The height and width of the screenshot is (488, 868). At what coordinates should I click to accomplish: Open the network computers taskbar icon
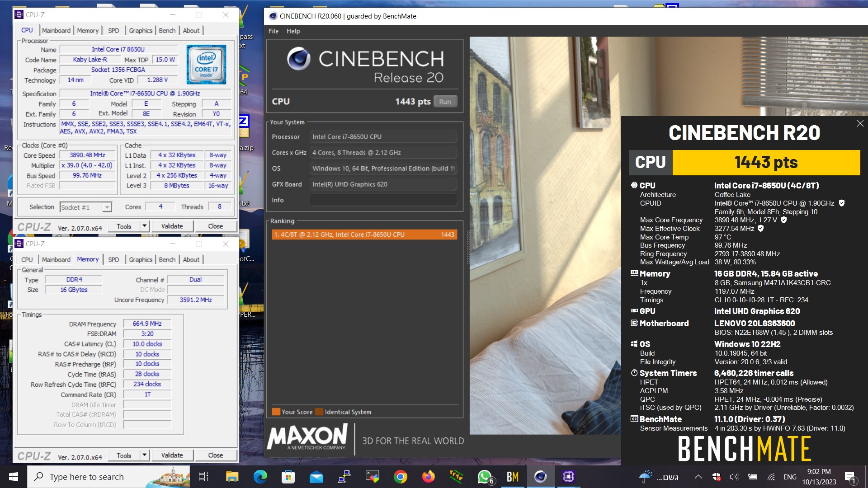click(344, 477)
